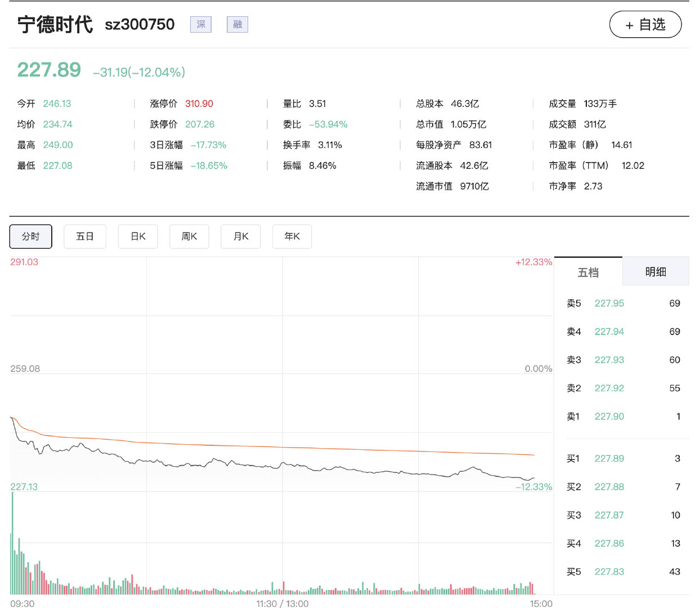The height and width of the screenshot is (608, 700).
Task: Open the 日K chart tab
Action: [138, 236]
